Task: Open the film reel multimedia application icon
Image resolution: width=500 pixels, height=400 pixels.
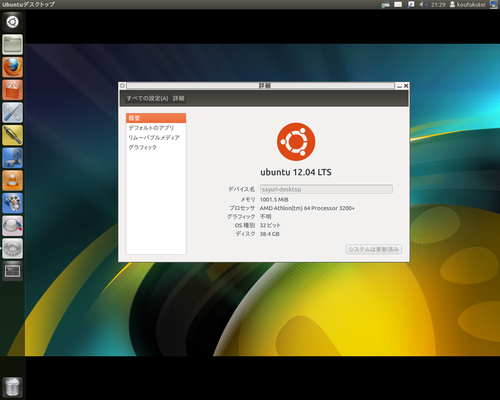Action: click(x=12, y=203)
